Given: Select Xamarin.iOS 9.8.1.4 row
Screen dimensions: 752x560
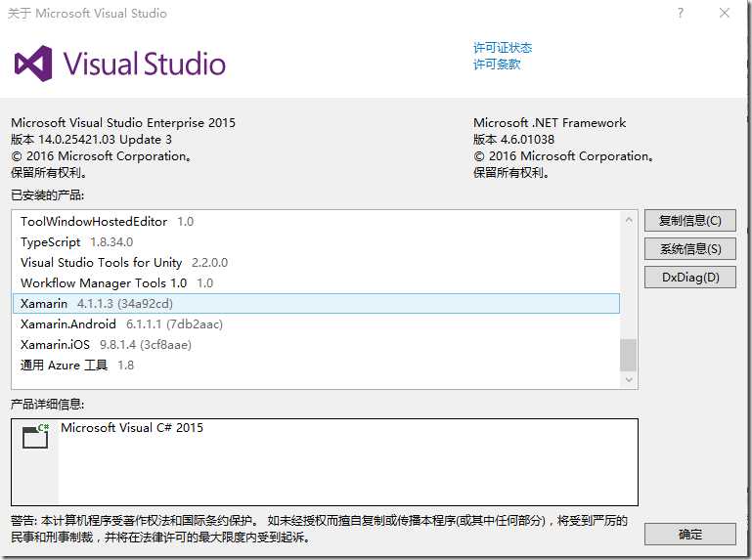Looking at the screenshot, I should point(316,345).
